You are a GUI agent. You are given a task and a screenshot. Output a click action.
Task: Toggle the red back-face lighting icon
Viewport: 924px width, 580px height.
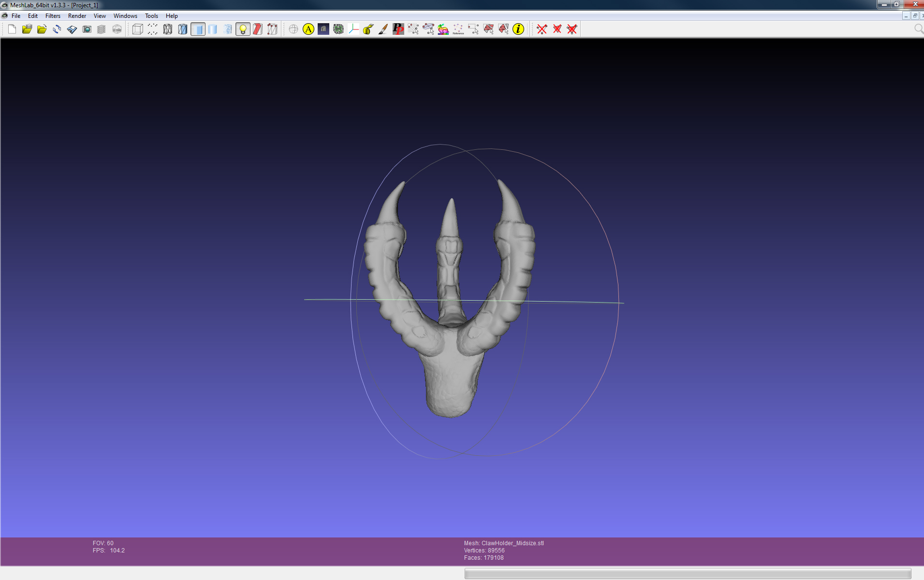(257, 29)
